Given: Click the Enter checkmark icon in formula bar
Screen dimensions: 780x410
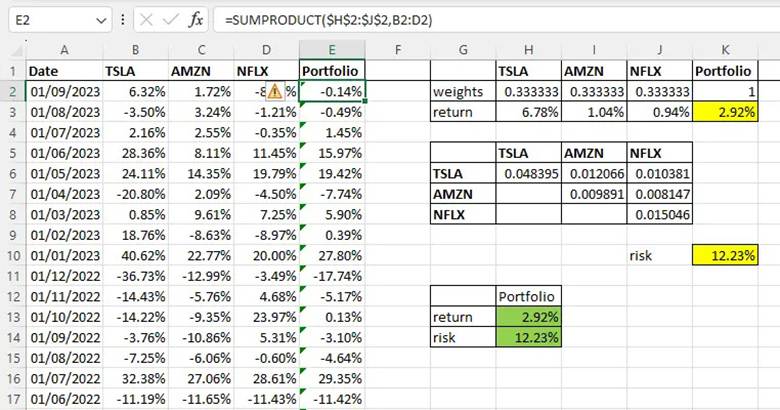Looking at the screenshot, I should pos(170,20).
